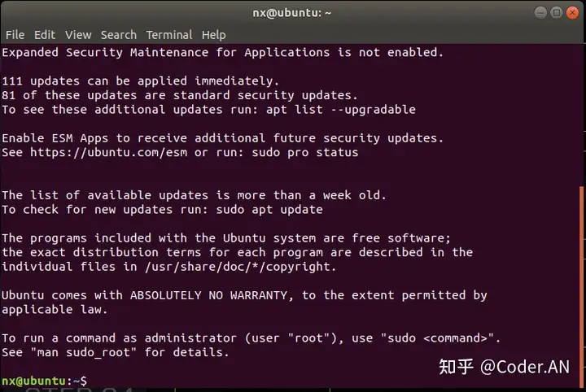Open the Terminal menu
Screen dimensions: 586x392
[169, 35]
